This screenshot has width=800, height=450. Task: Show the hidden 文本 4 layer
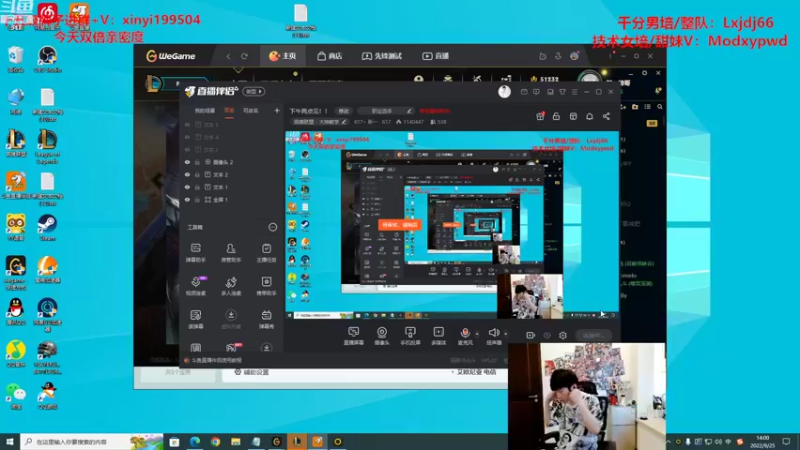pos(187,137)
